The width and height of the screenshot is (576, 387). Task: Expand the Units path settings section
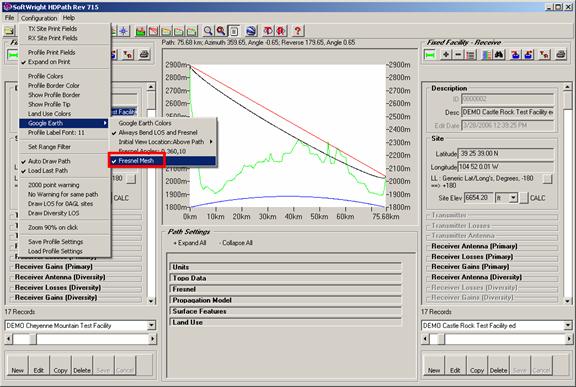pyautogui.click(x=285, y=267)
